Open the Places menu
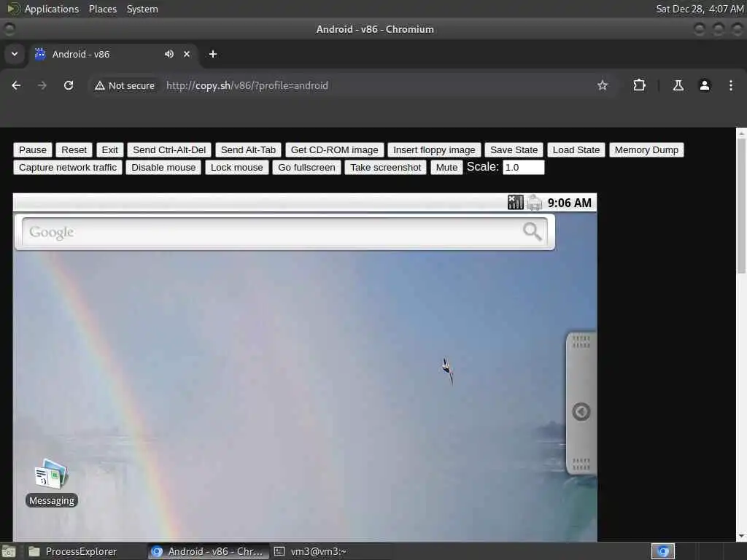Screen dimensions: 747x560 tap(103, 9)
